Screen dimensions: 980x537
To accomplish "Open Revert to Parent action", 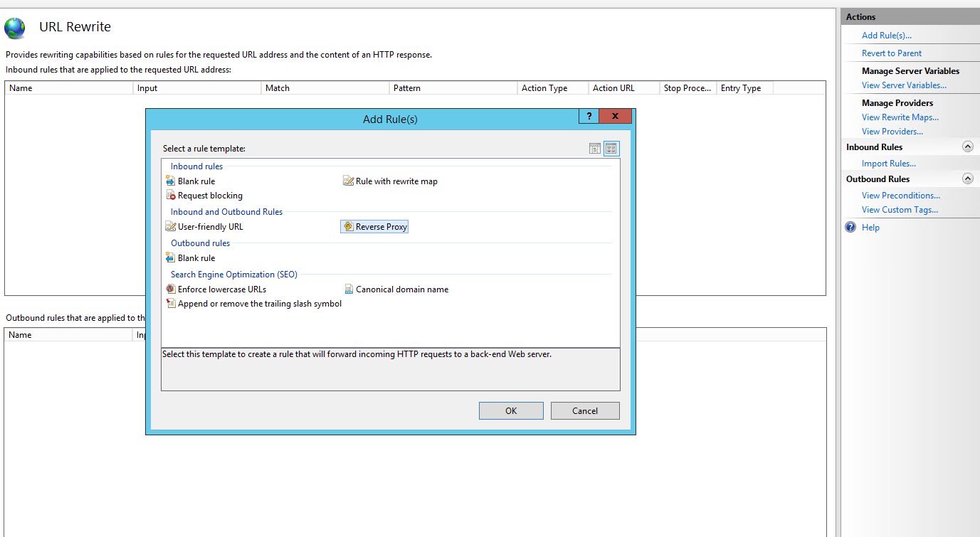I will [892, 53].
